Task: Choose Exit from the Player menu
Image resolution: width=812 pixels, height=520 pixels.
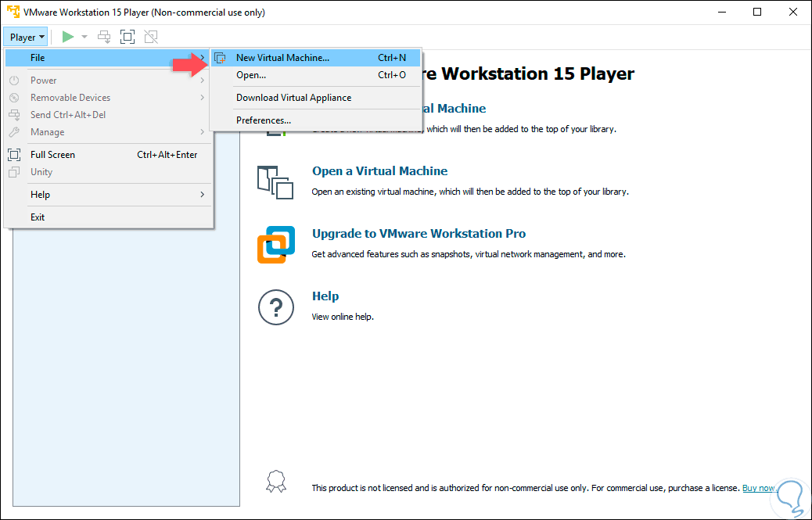Action: [x=107, y=217]
